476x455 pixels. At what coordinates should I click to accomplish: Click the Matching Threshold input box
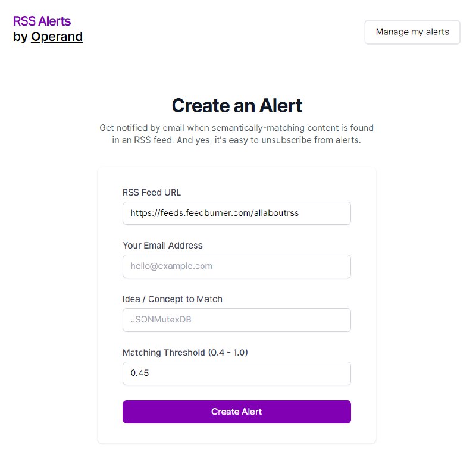pyautogui.click(x=236, y=374)
